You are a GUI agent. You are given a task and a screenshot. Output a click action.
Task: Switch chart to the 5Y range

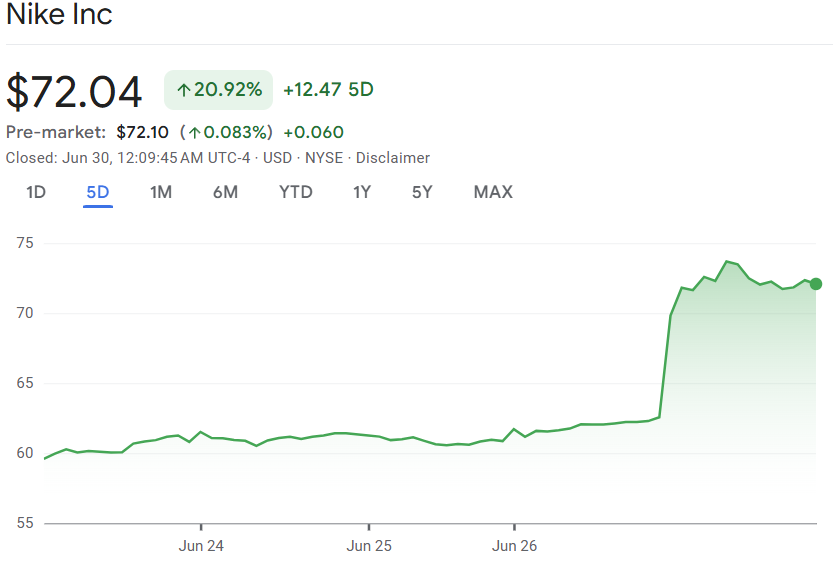[422, 192]
